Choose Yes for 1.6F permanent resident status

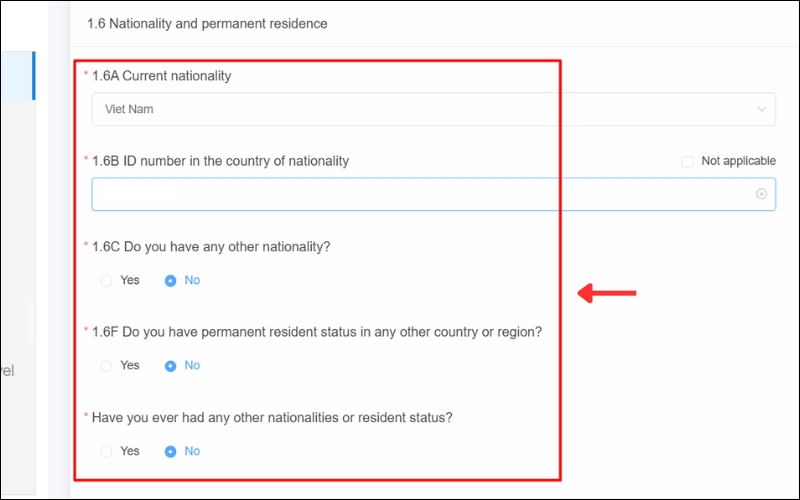107,366
